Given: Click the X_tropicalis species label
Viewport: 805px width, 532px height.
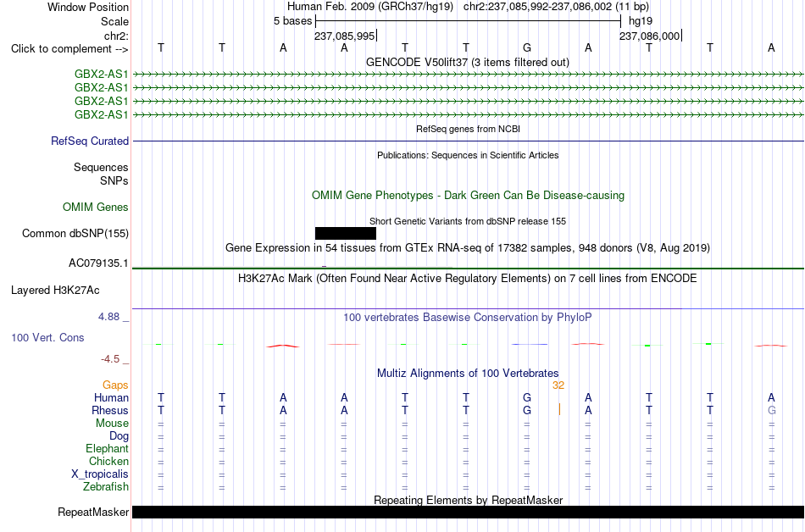Looking at the screenshot, I should [100, 474].
